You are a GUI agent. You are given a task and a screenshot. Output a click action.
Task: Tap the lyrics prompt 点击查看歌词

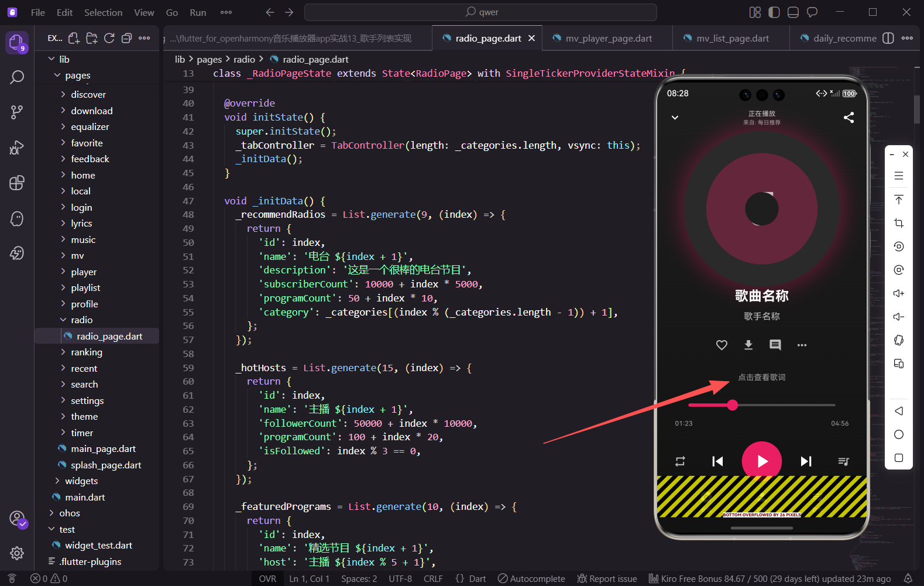(762, 377)
